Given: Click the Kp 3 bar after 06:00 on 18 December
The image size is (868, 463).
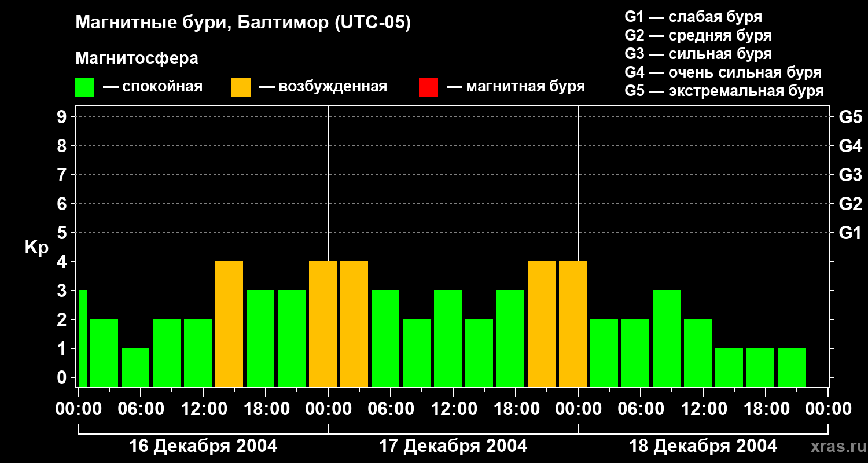Looking at the screenshot, I should (x=667, y=338).
